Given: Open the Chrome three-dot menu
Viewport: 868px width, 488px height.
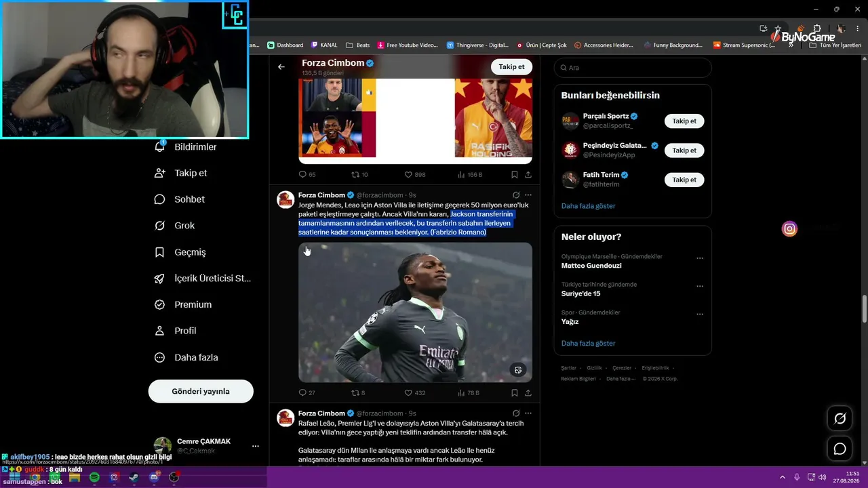Looking at the screenshot, I should coord(858,28).
